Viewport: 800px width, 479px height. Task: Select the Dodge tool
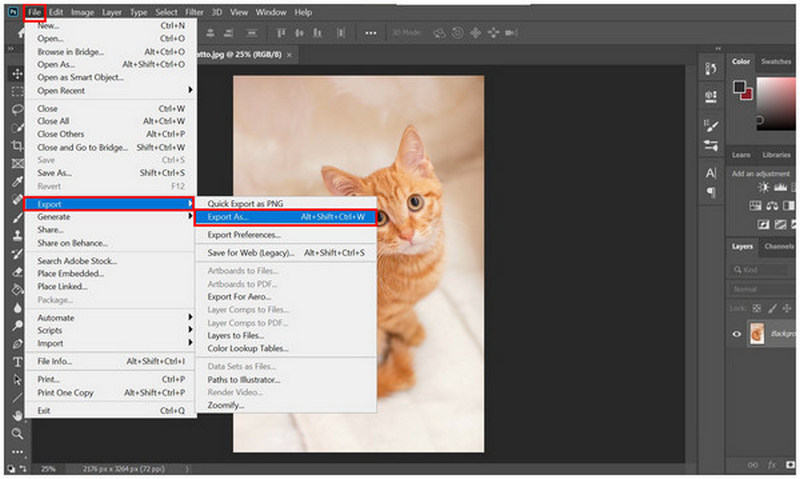pos(17,325)
